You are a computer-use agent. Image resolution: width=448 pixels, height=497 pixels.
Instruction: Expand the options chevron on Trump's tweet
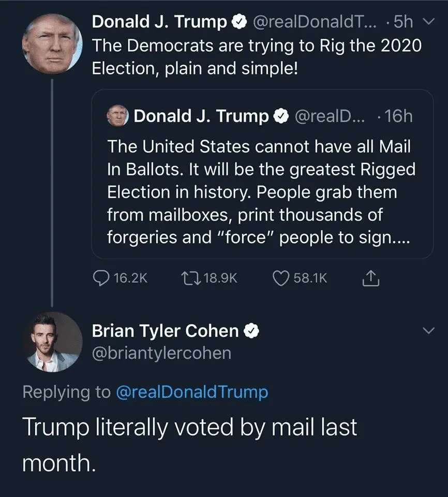(427, 22)
